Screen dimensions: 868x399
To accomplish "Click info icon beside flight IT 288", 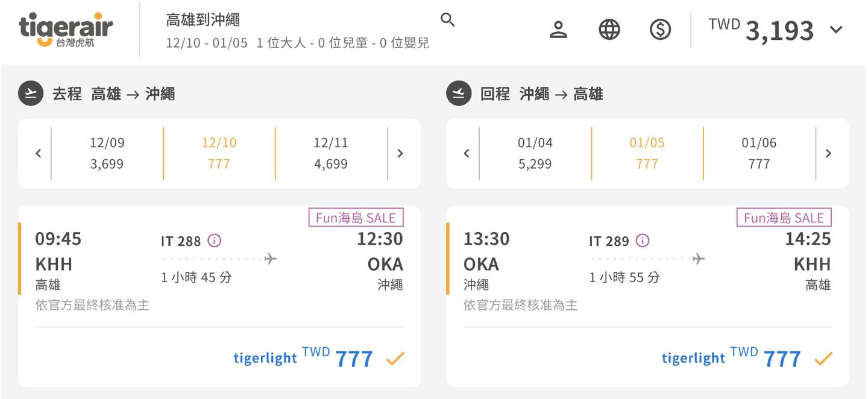I will pyautogui.click(x=215, y=241).
